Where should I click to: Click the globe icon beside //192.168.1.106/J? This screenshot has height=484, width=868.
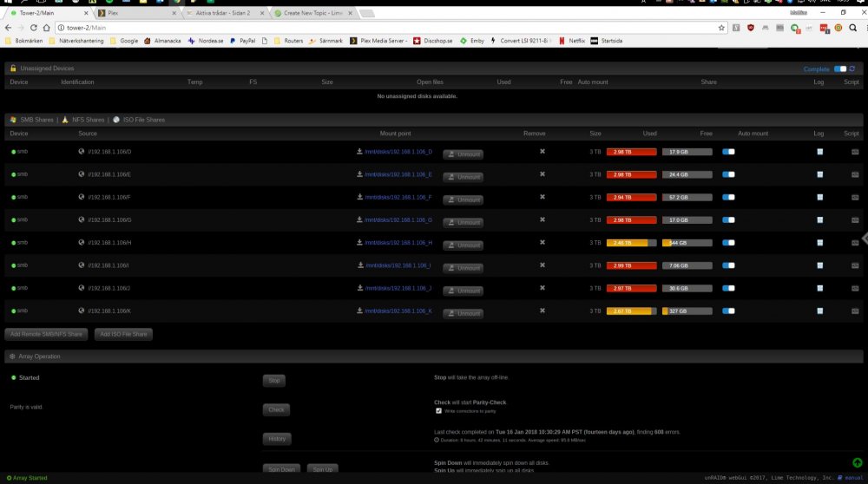pos(82,288)
